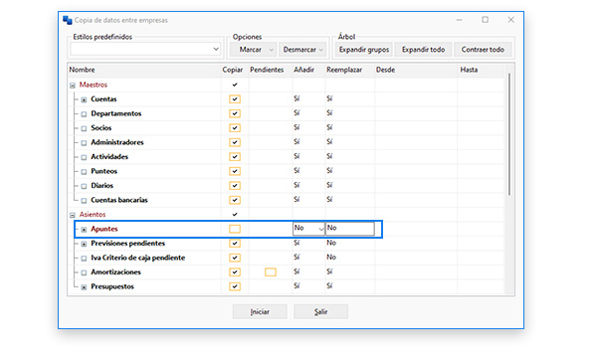Open the Estilos predefinidos combo box
Image resolution: width=597 pixels, height=364 pixels.
click(145, 49)
